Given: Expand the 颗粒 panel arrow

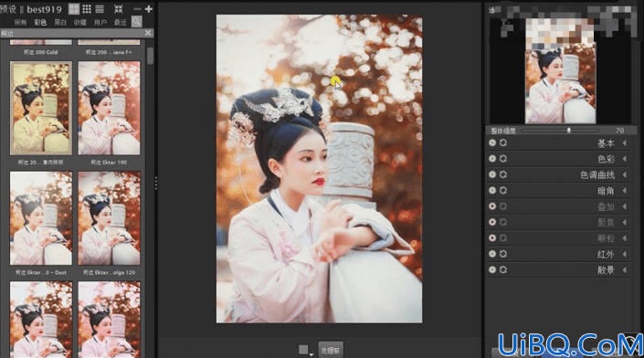Looking at the screenshot, I should point(625,238).
